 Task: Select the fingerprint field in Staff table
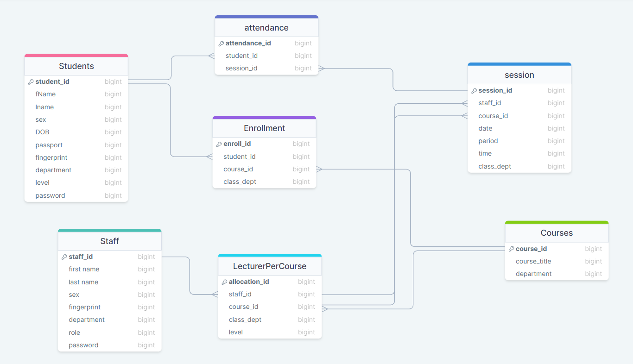pos(110,307)
